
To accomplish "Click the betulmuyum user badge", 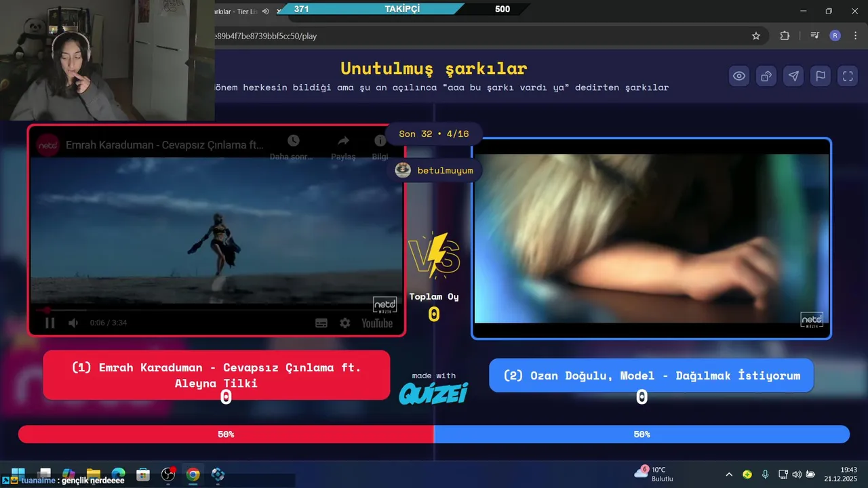I will point(435,170).
